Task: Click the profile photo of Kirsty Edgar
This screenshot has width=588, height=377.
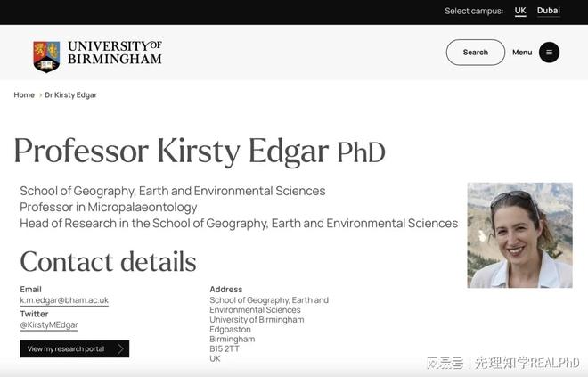Action: (519, 235)
